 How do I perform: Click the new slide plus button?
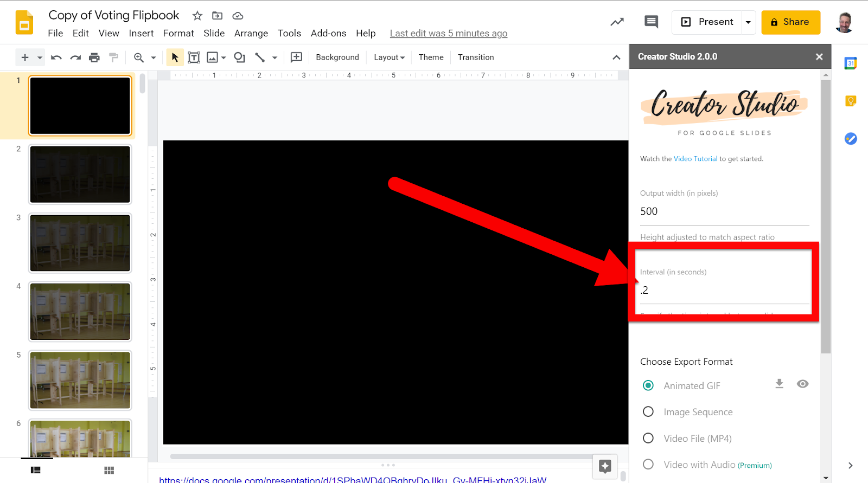[x=25, y=57]
